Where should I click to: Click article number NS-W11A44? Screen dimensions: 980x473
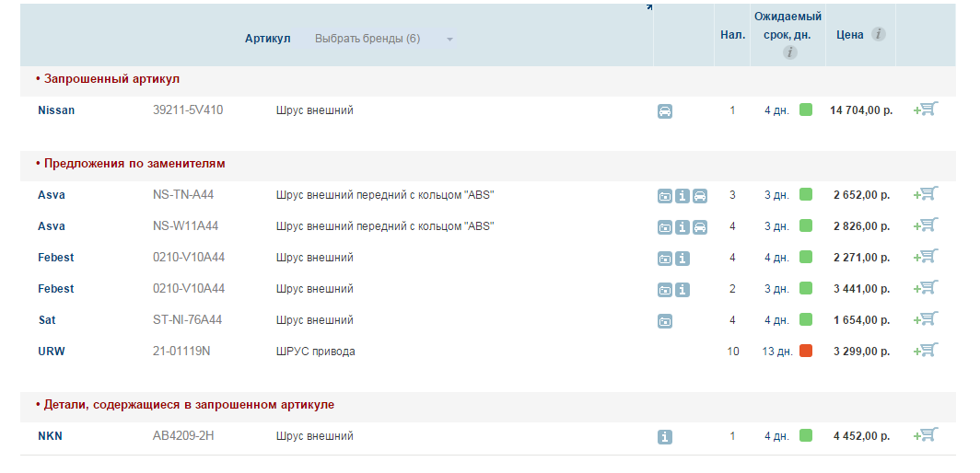point(186,226)
